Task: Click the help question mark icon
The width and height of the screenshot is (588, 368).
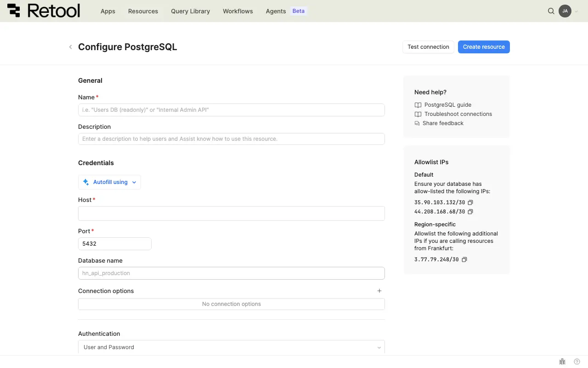Action: [577, 362]
